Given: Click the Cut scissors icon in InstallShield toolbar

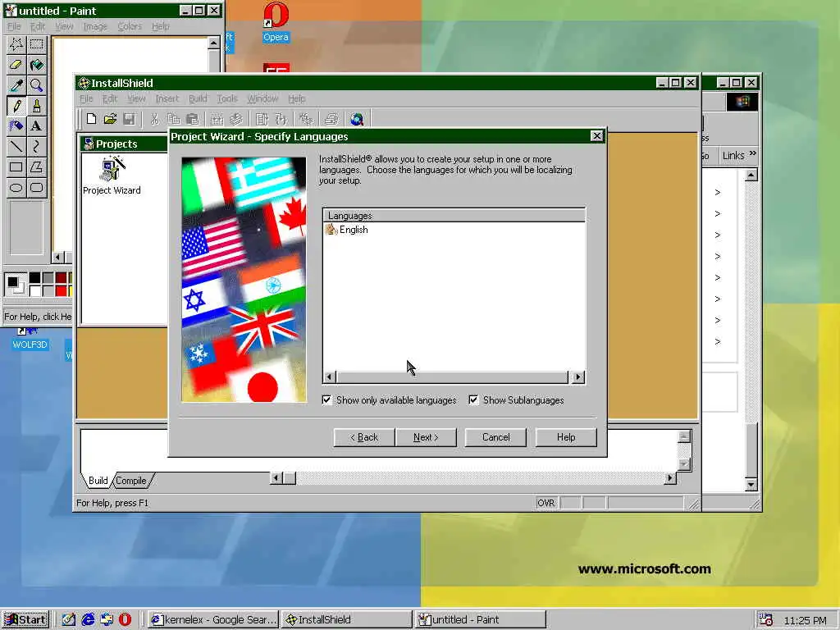Looking at the screenshot, I should (154, 119).
